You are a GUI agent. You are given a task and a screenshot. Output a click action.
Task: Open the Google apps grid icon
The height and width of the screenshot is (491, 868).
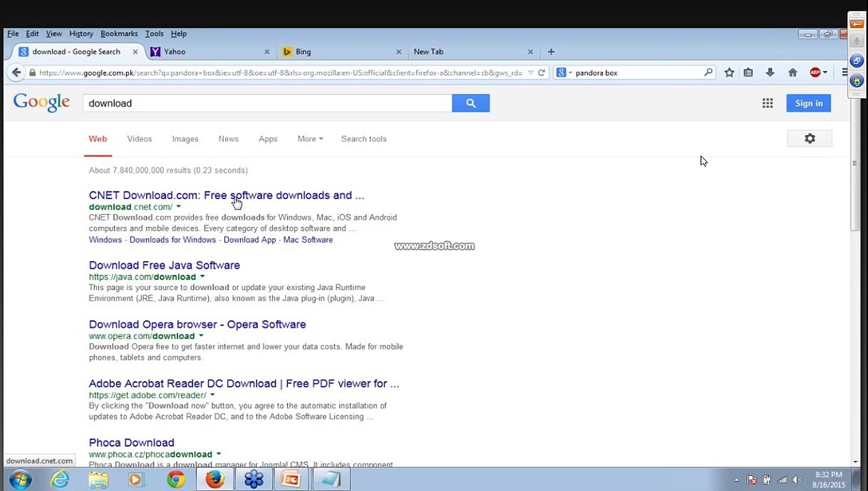point(768,103)
